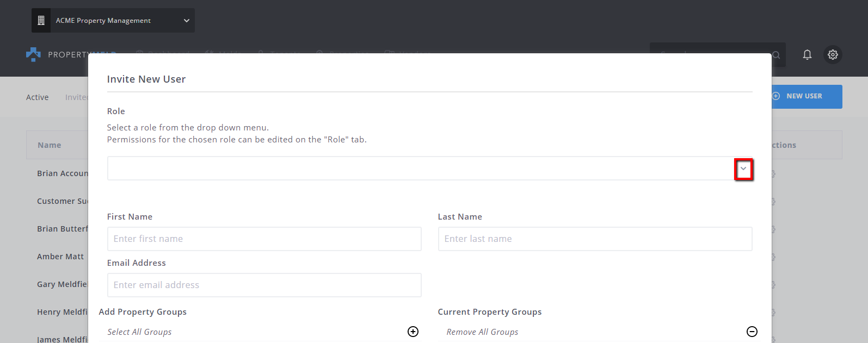Focus the Last Name input field
868x343 pixels.
point(595,239)
